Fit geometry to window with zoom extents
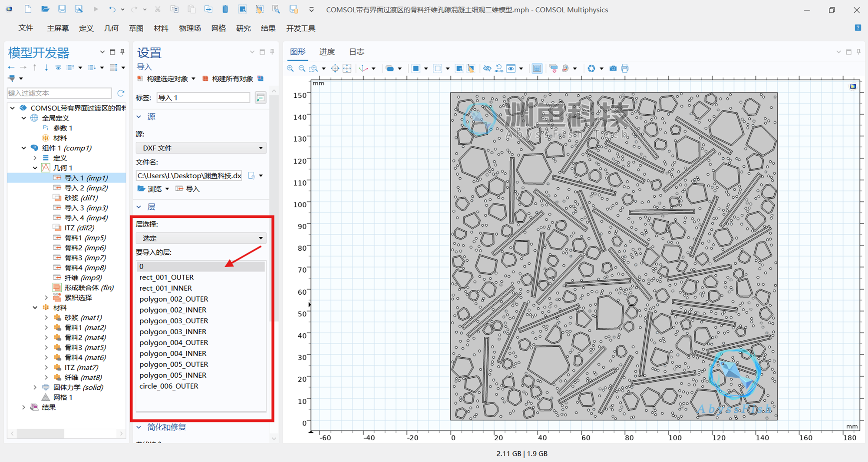The image size is (868, 462). coord(347,68)
